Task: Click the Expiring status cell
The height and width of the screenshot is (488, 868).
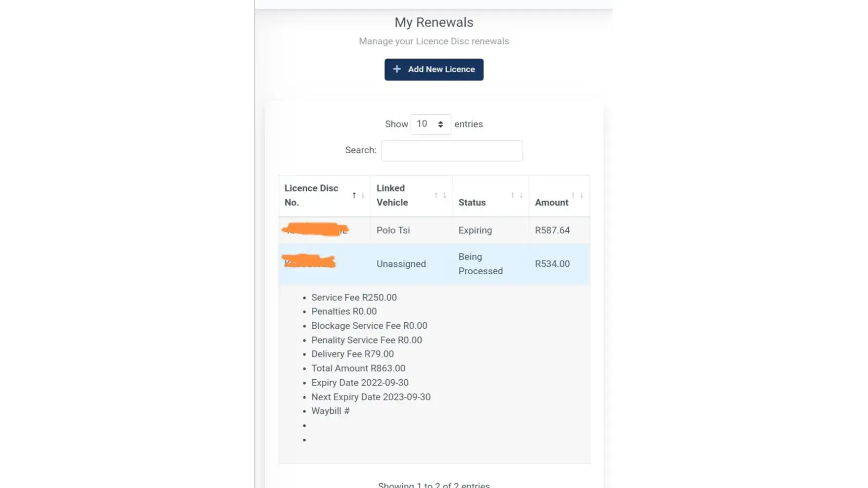Action: click(475, 230)
